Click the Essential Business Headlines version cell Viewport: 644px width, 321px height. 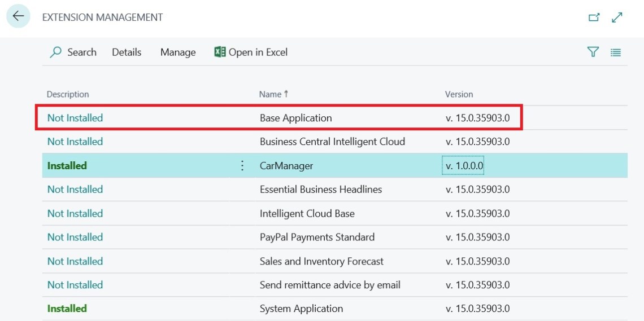coord(478,190)
